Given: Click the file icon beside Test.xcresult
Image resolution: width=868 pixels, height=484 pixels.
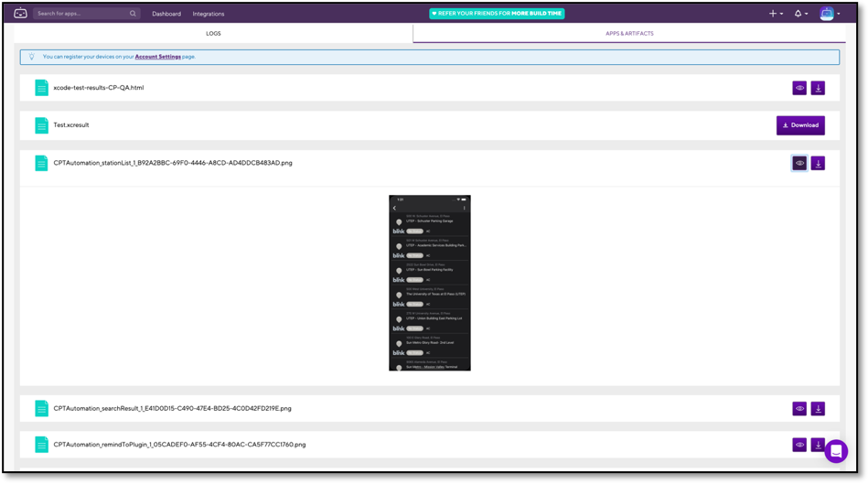Looking at the screenshot, I should (x=41, y=125).
